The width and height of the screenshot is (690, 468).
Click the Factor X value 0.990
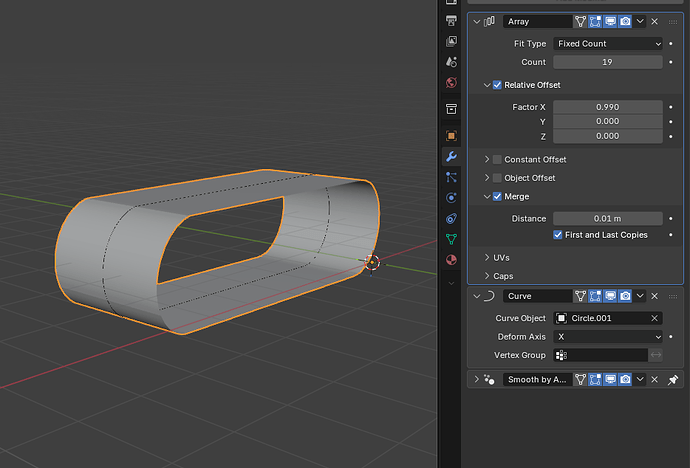pos(608,107)
